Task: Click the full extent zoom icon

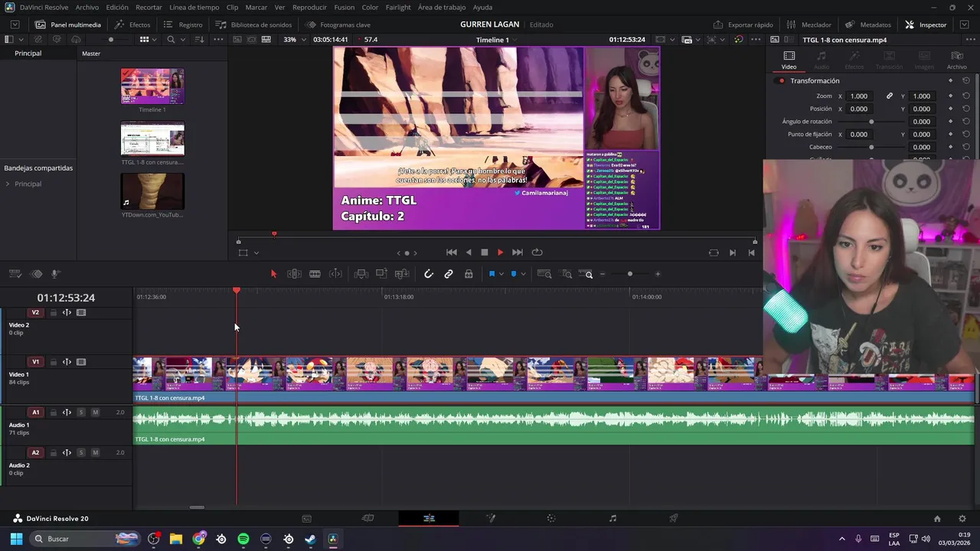Action: coord(544,274)
